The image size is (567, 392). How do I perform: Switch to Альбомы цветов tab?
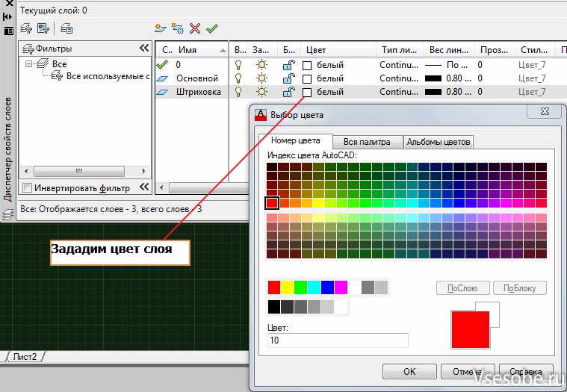(439, 142)
